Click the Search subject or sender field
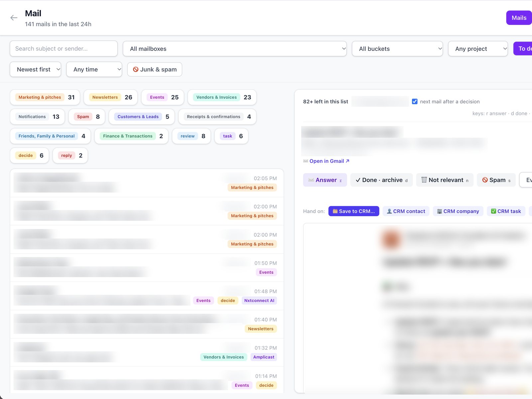 [x=64, y=49]
